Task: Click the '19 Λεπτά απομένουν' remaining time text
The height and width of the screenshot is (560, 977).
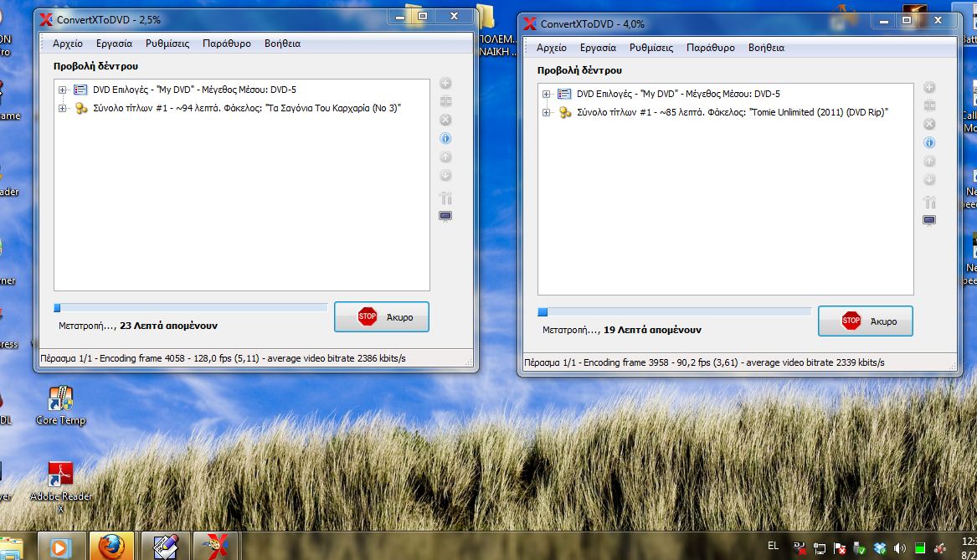Action: click(x=652, y=330)
